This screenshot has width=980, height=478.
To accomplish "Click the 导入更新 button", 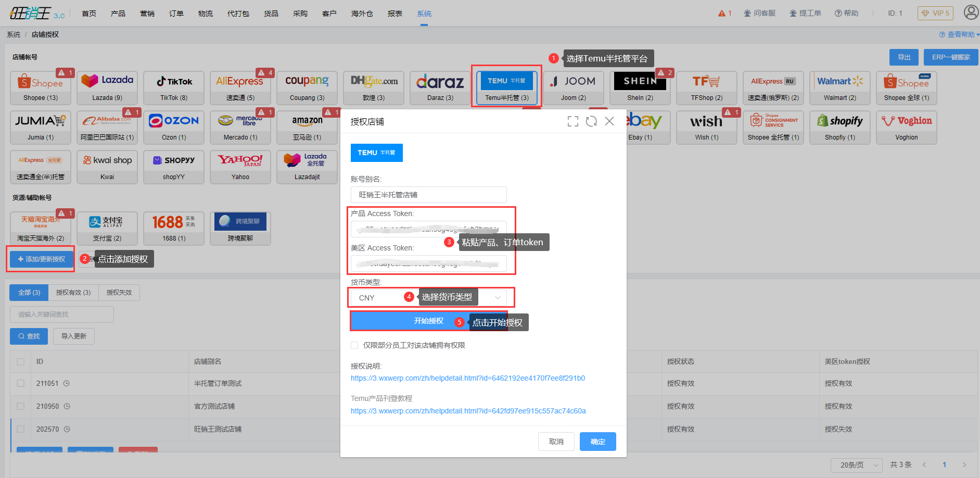I will tap(74, 336).
